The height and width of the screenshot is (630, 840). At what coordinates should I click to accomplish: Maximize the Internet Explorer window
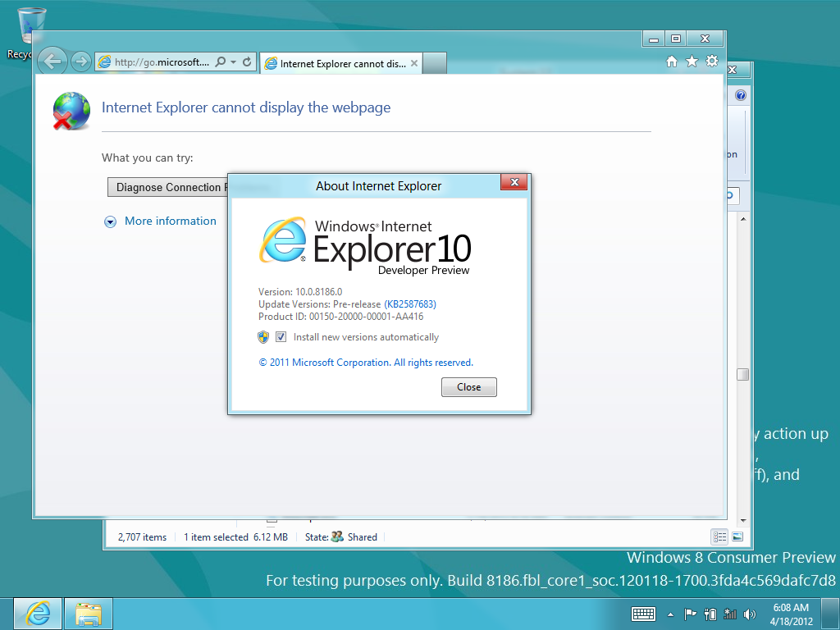676,39
